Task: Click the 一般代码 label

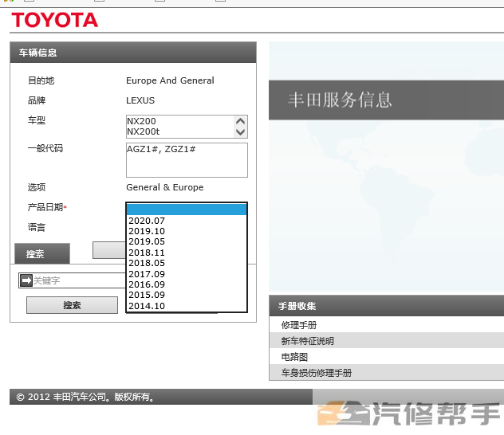Action: tap(45, 148)
